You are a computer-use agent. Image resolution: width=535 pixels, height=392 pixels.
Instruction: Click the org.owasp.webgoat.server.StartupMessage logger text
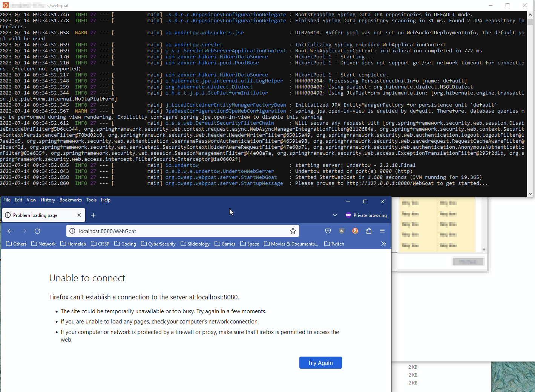point(224,183)
